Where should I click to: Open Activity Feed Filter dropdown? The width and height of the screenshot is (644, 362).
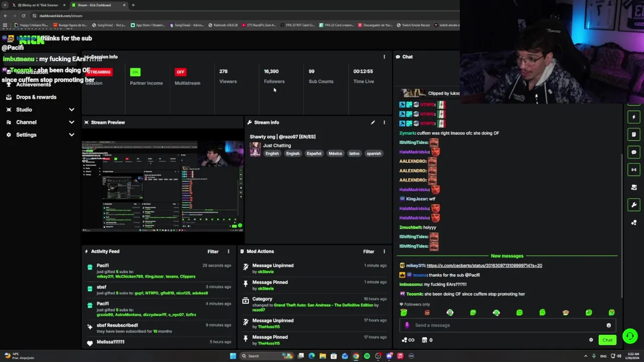pos(213,251)
